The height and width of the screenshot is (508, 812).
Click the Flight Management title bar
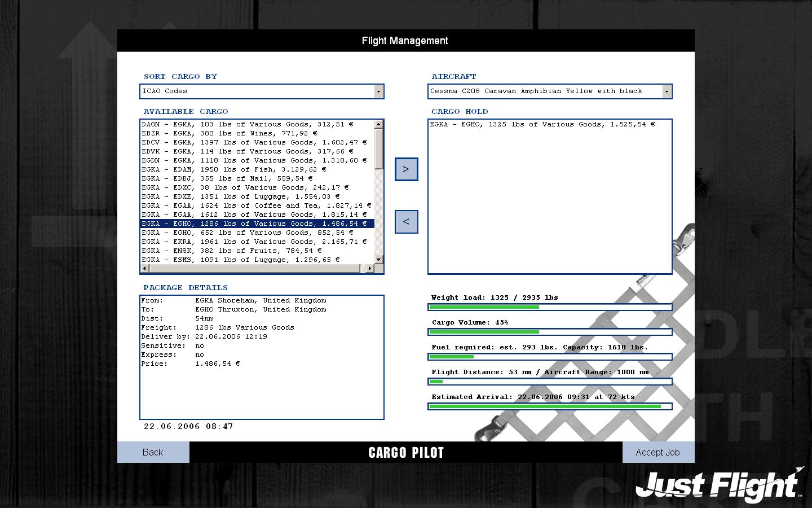pos(406,41)
